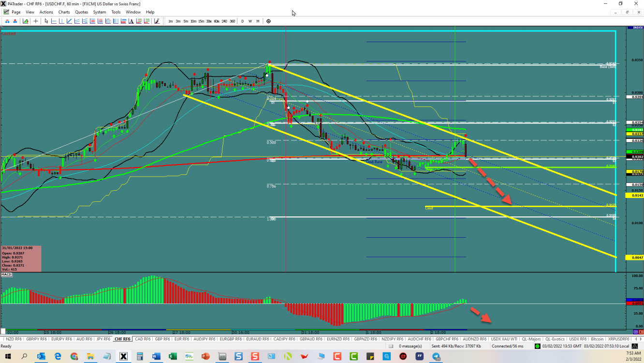Click the clock icon in toolbar
The image size is (644, 363).
click(x=268, y=21)
